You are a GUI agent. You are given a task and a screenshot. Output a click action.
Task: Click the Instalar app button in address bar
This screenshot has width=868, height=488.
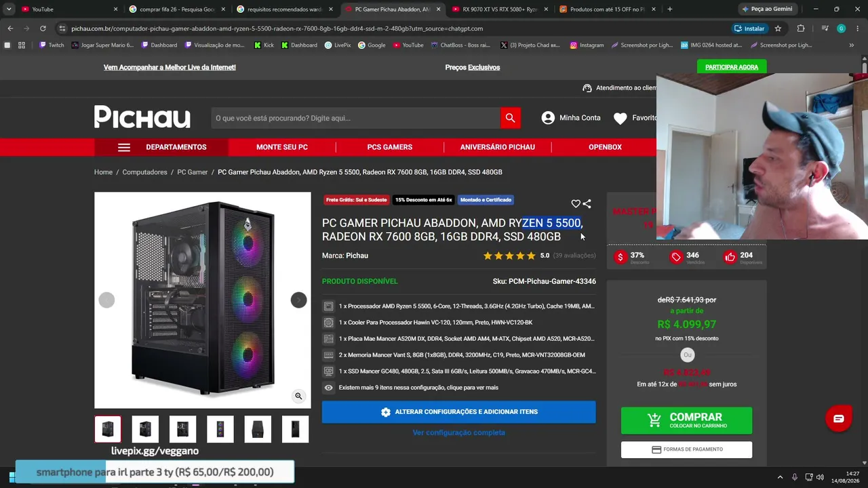(749, 28)
